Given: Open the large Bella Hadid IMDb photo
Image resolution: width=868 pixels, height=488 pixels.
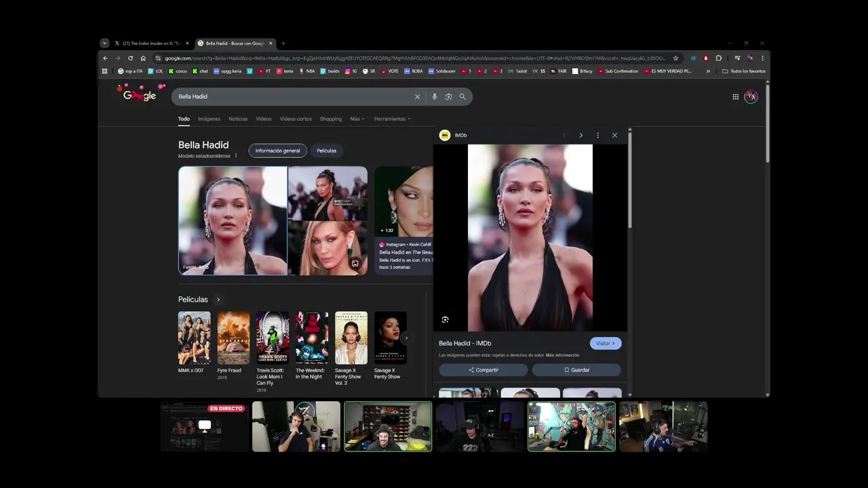Looking at the screenshot, I should (530, 238).
